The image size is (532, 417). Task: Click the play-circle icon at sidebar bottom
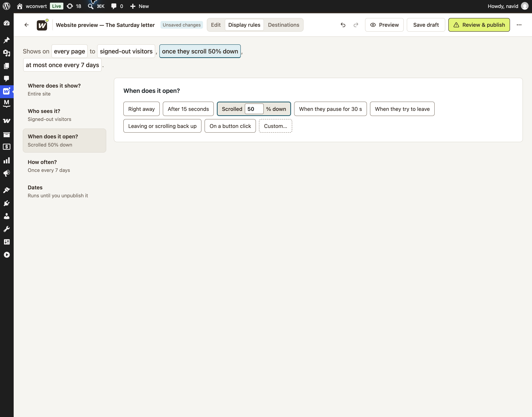point(7,255)
